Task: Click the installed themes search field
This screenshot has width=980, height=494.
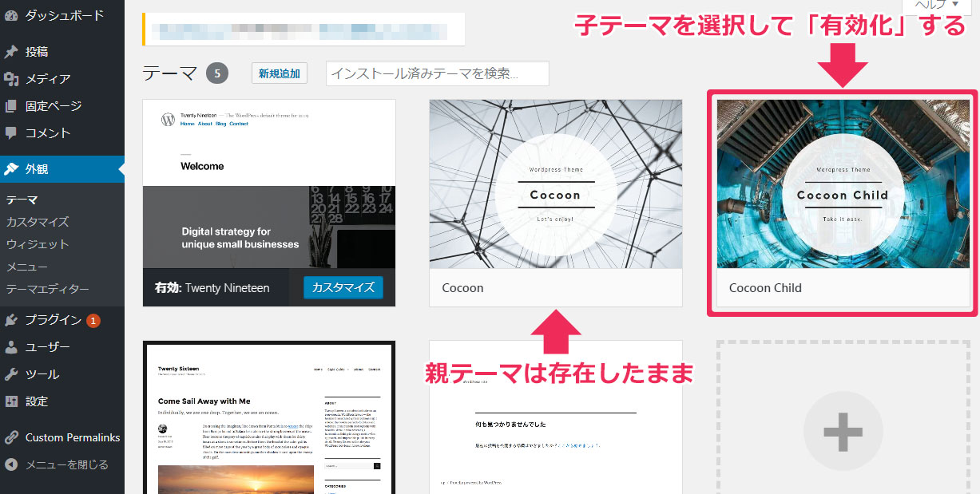Action: (437, 73)
